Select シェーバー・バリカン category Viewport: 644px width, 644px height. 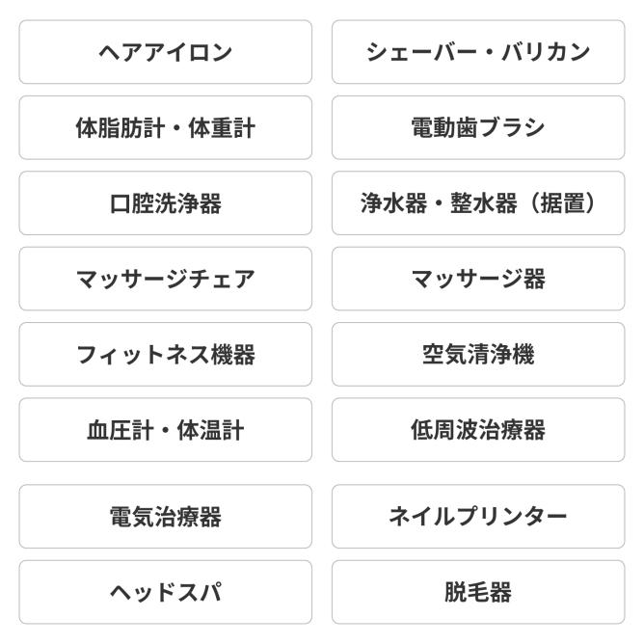[x=477, y=52]
